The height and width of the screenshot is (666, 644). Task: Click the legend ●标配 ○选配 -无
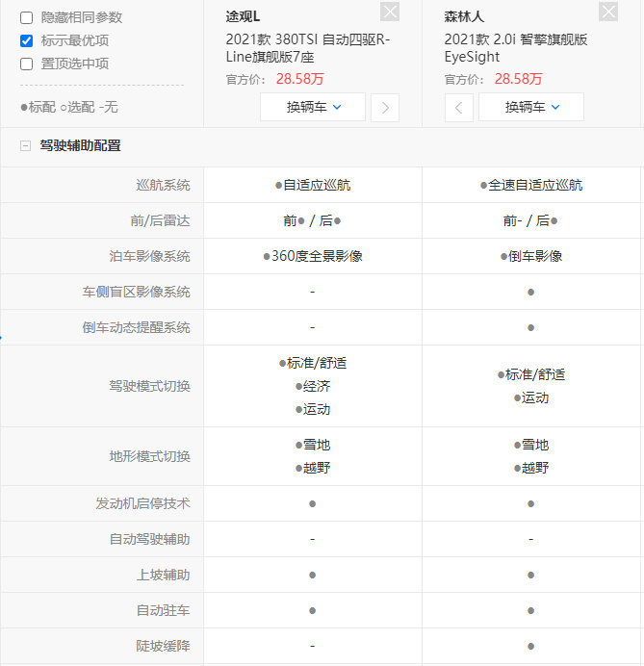click(x=68, y=107)
